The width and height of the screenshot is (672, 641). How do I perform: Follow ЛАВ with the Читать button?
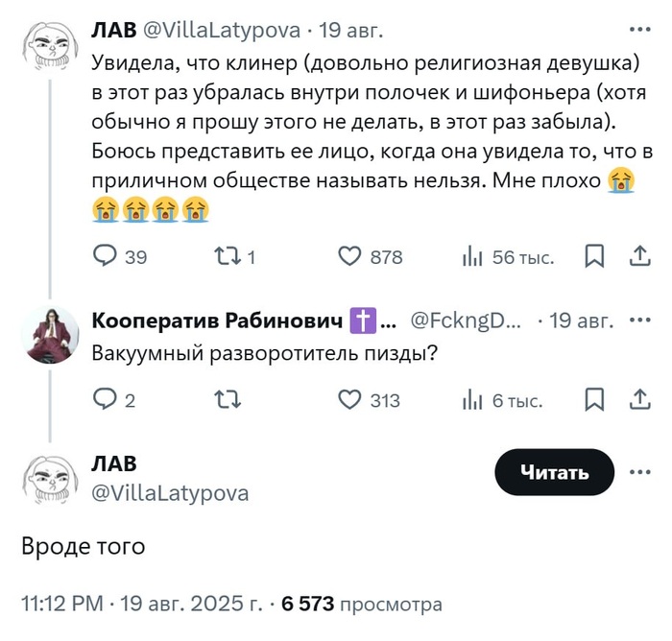coord(555,472)
